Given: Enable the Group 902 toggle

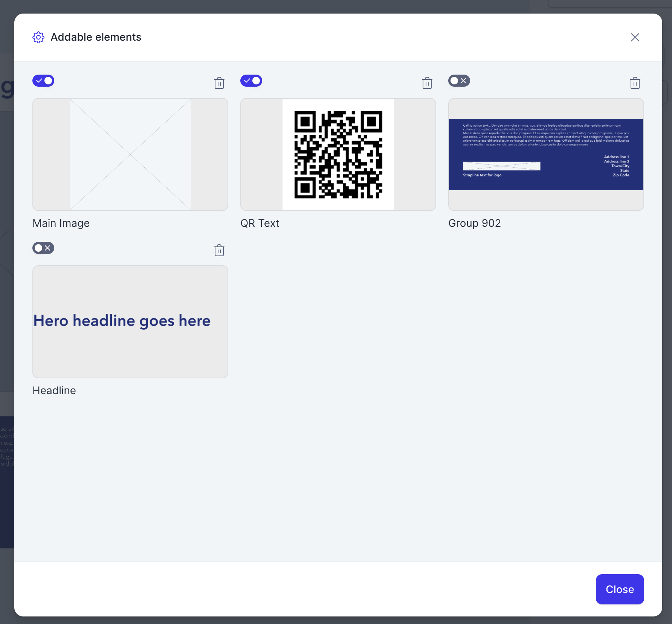Looking at the screenshot, I should tap(459, 81).
